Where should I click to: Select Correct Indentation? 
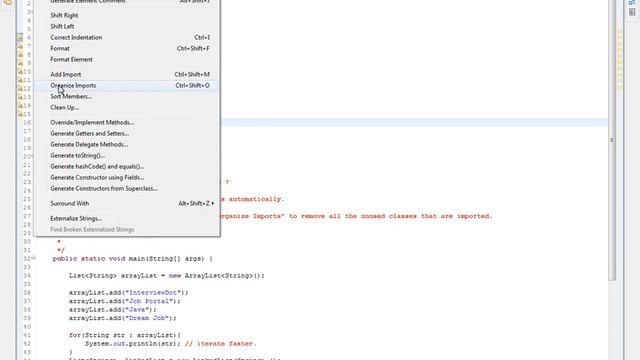pyautogui.click(x=127, y=38)
